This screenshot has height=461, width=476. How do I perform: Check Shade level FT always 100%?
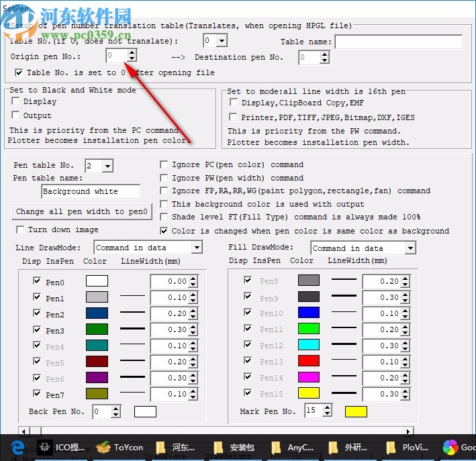pos(164,217)
